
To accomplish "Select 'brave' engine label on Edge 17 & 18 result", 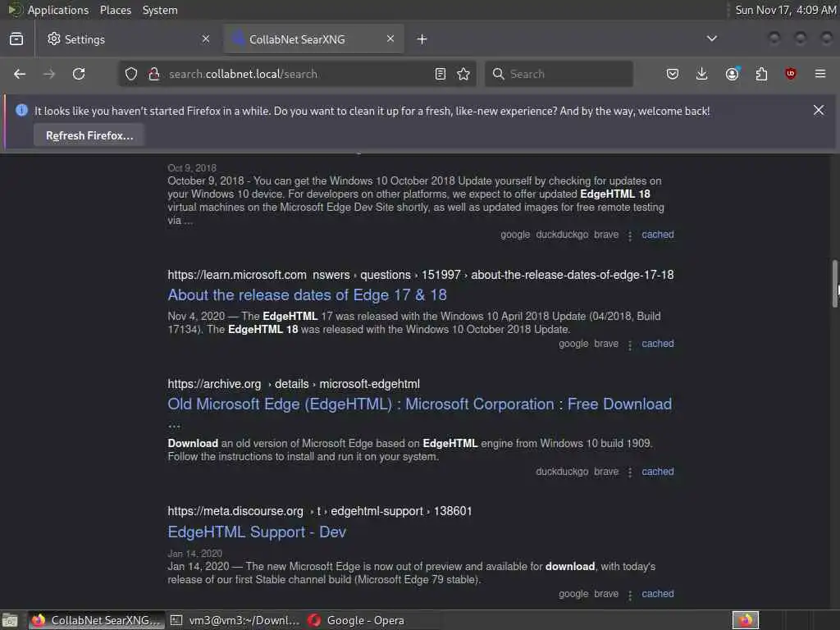I will [606, 344].
